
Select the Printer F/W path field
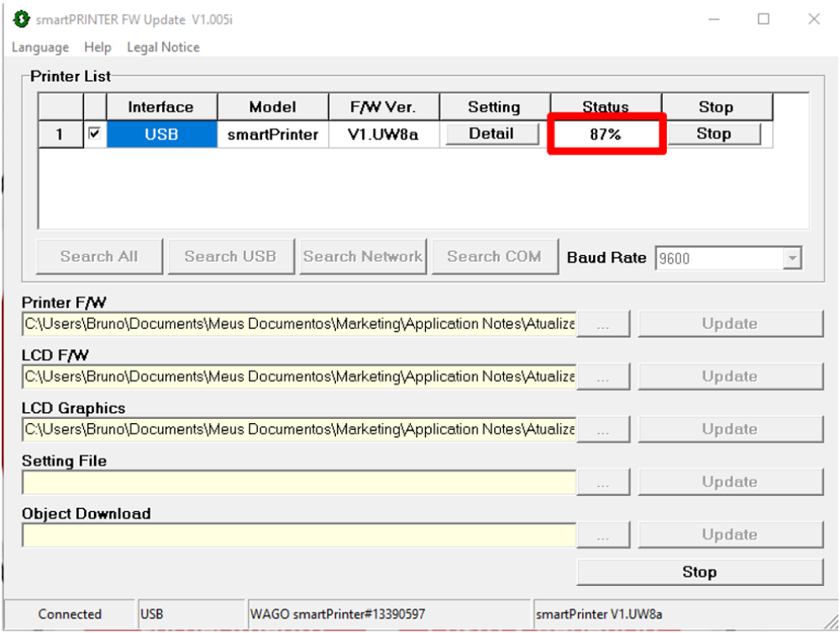click(299, 324)
